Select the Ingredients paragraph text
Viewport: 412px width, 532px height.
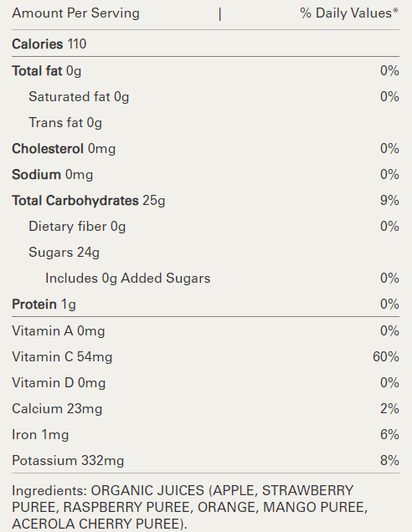click(x=190, y=507)
